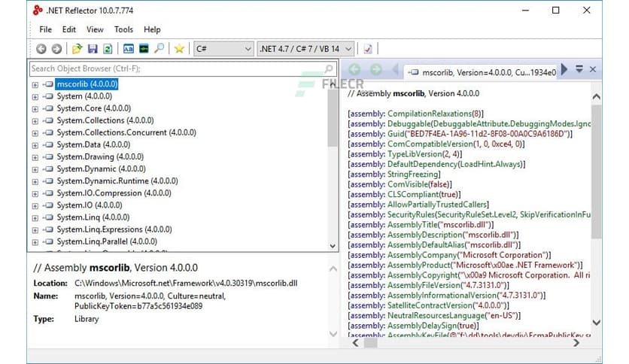
Task: Select mscorlib (4.0.0.0) in the tree
Action: (x=87, y=84)
